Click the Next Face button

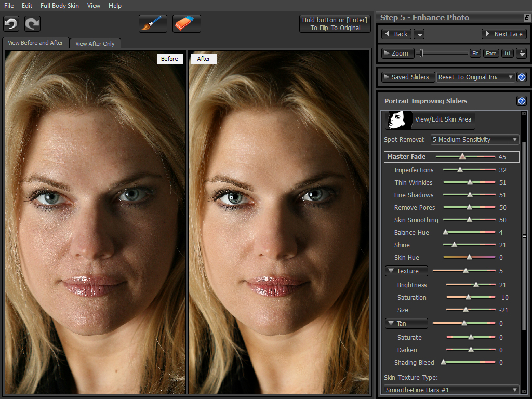(x=504, y=34)
